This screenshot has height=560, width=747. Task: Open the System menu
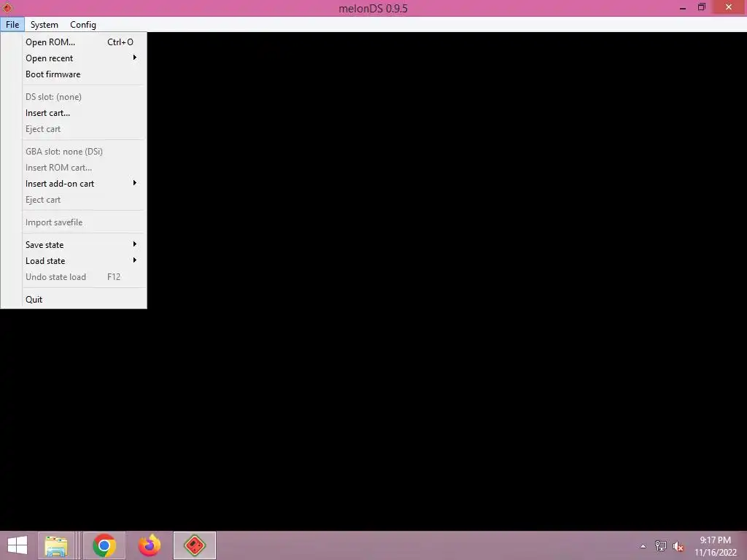[44, 25]
